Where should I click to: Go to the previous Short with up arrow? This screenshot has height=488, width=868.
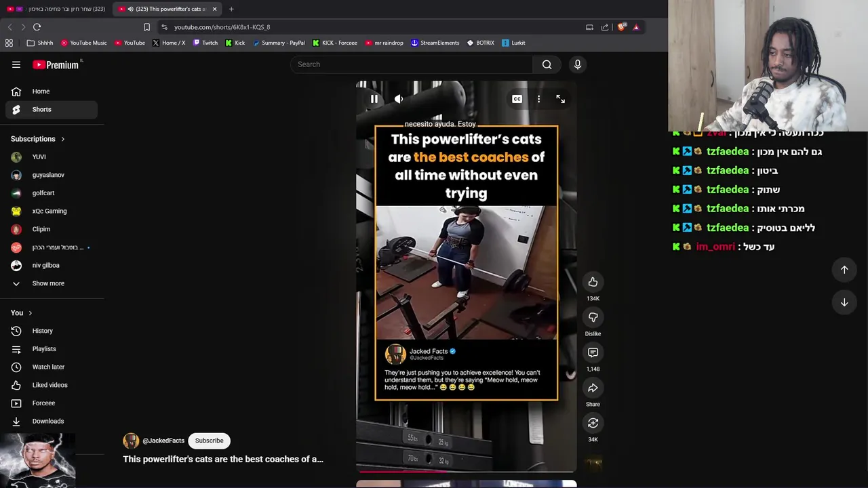[844, 270]
